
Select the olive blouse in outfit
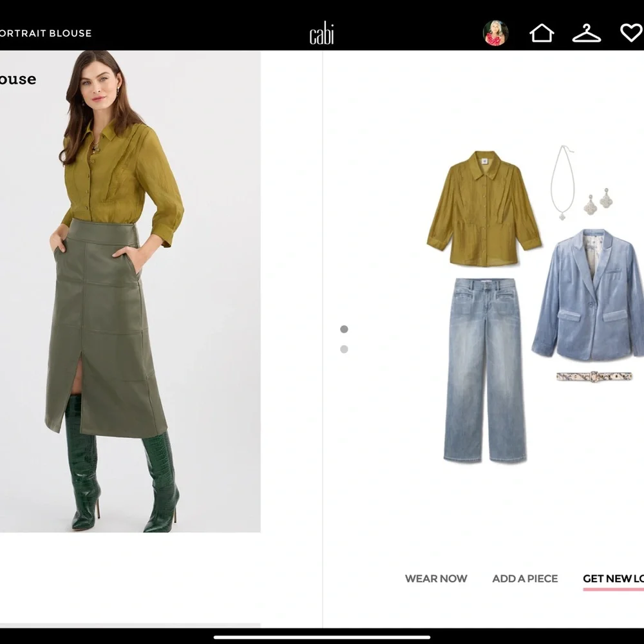tap(484, 208)
